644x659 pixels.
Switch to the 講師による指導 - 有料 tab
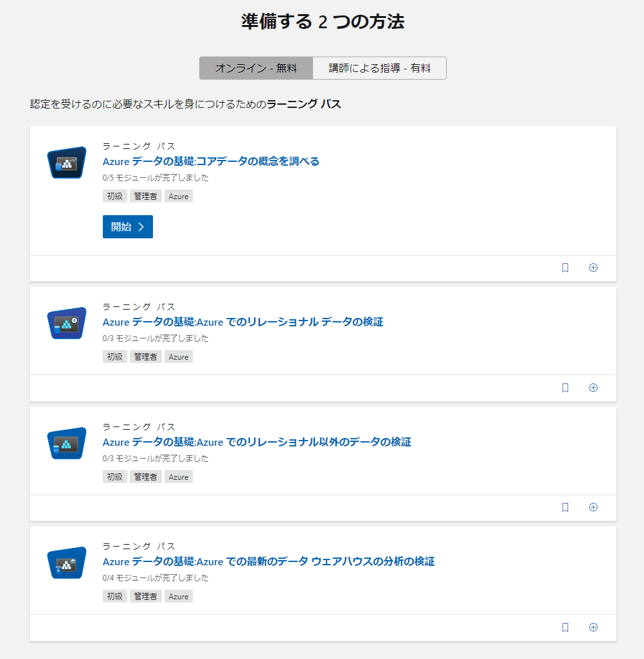coord(379,68)
